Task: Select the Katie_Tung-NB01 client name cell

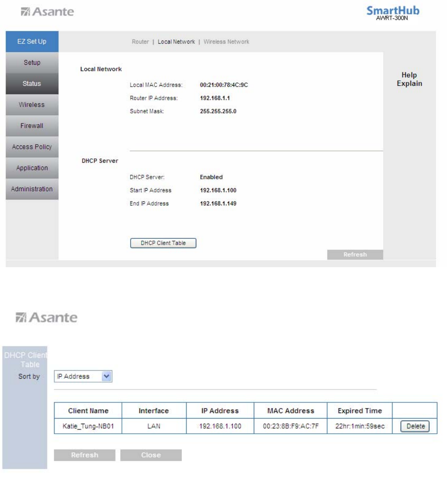Action: pos(88,426)
